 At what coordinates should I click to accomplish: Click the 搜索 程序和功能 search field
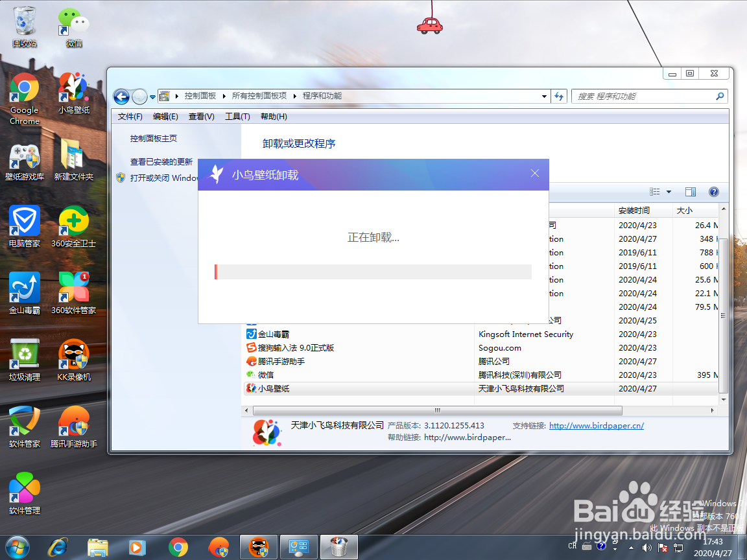click(650, 96)
